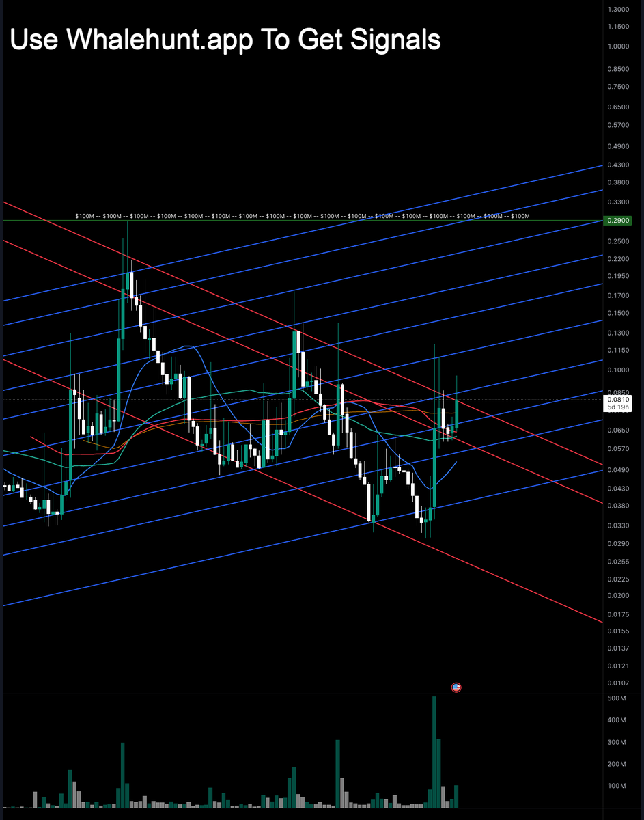Click the 1.3000 price axis label
Viewport: 644px width, 820px height.
pyautogui.click(x=618, y=10)
